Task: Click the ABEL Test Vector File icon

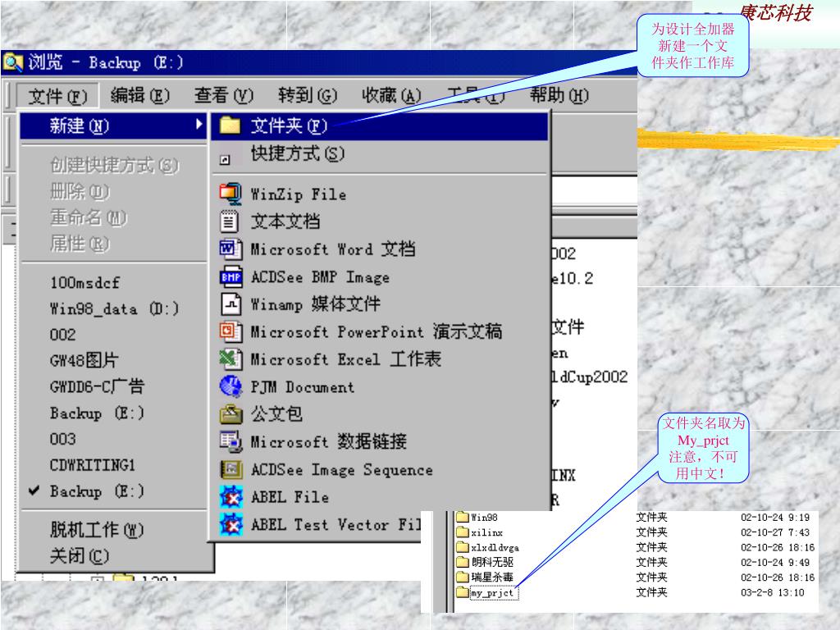Action: pos(231,524)
